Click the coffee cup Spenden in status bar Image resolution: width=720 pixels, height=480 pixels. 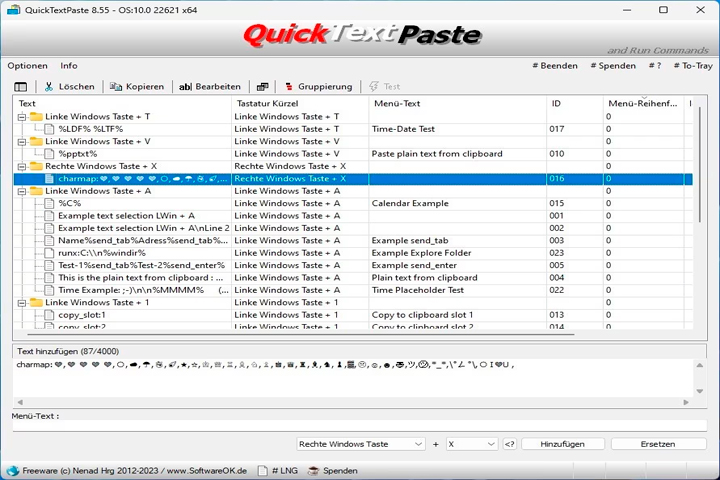pyautogui.click(x=333, y=471)
